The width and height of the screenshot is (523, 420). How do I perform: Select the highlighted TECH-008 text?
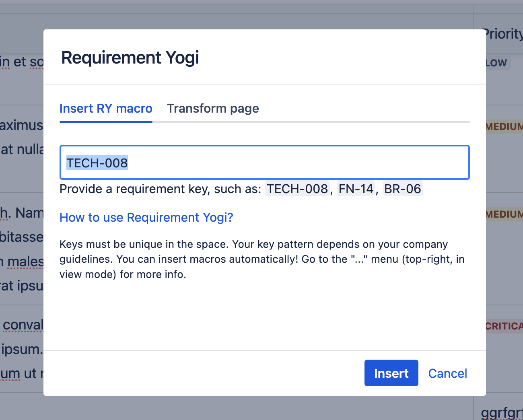(97, 163)
